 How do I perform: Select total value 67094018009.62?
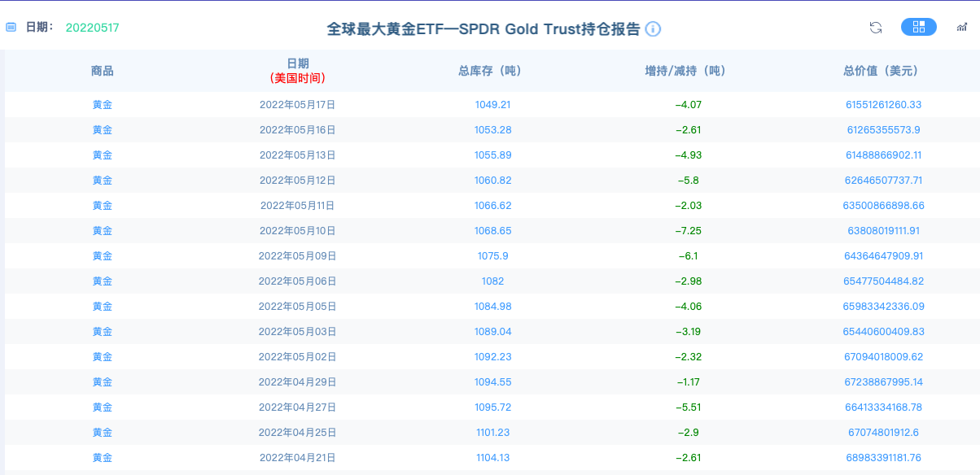[883, 357]
